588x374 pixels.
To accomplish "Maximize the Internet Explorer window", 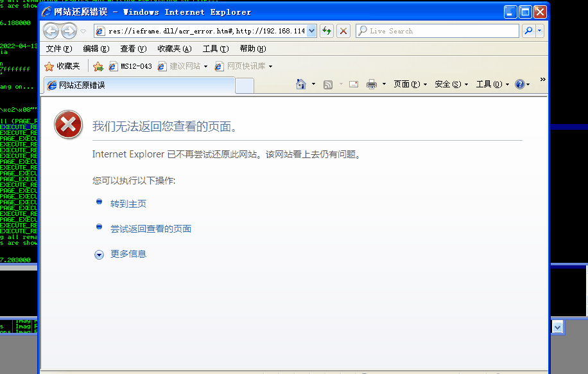I will click(x=525, y=12).
